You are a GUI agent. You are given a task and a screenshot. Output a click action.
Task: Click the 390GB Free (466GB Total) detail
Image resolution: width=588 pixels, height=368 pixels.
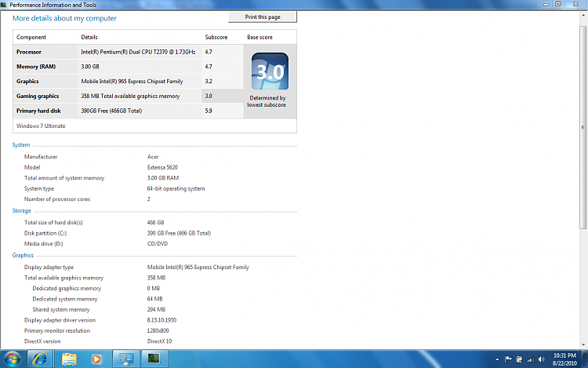click(111, 111)
